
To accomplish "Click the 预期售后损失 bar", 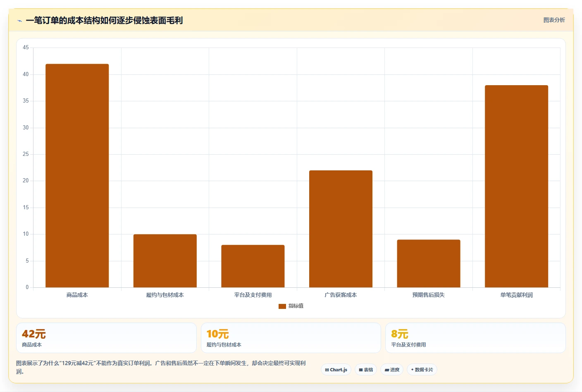I will [x=429, y=263].
